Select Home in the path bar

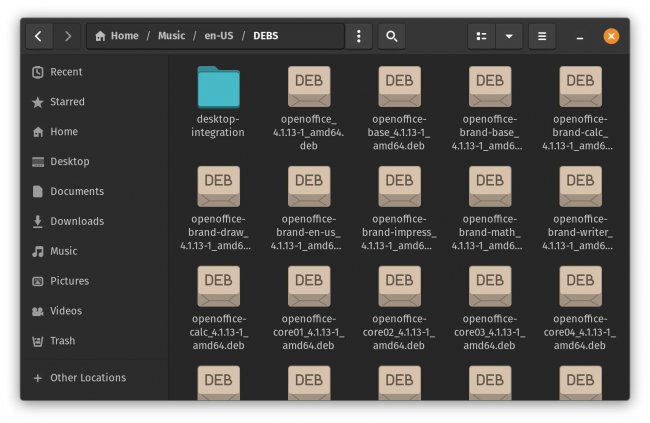[x=117, y=36]
